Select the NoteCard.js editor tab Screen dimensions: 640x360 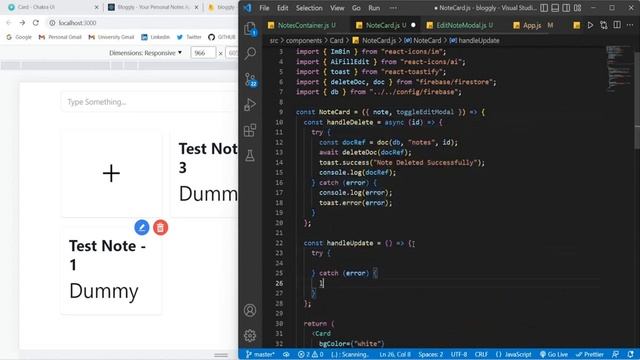(386, 25)
